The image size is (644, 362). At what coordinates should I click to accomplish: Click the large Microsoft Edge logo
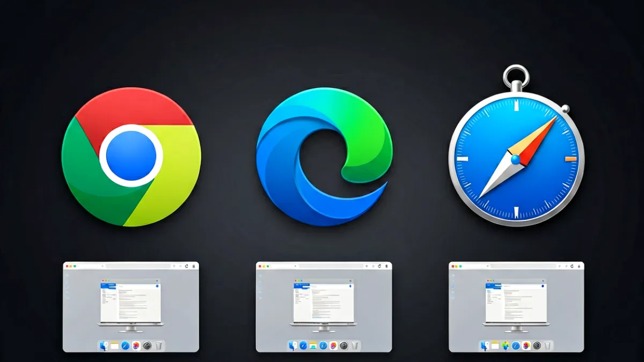pos(324,156)
